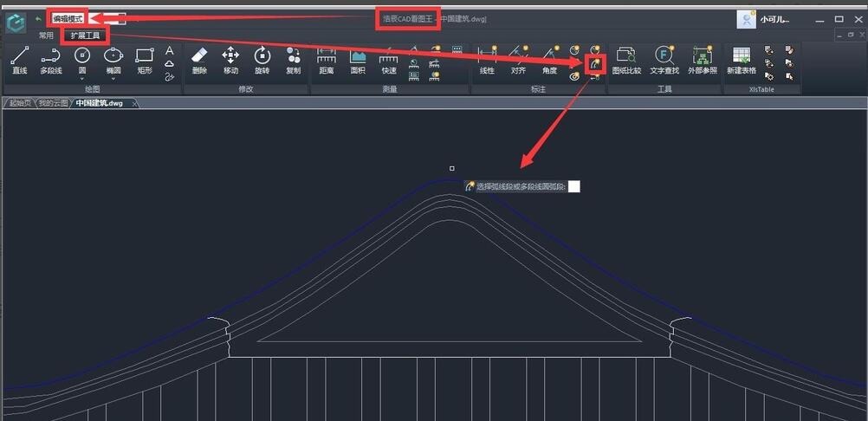Open the 文字查找 text search tool
The height and width of the screenshot is (421, 868).
[x=664, y=59]
